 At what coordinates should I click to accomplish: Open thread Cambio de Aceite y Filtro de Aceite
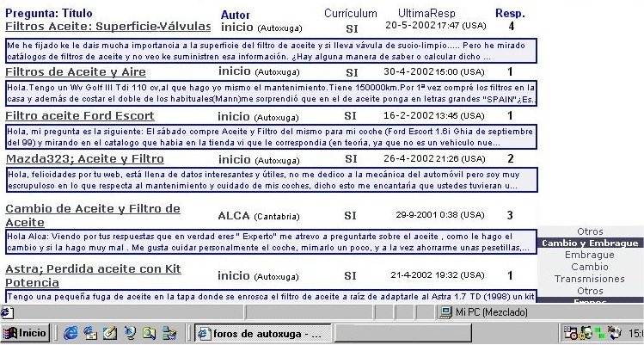pyautogui.click(x=93, y=215)
